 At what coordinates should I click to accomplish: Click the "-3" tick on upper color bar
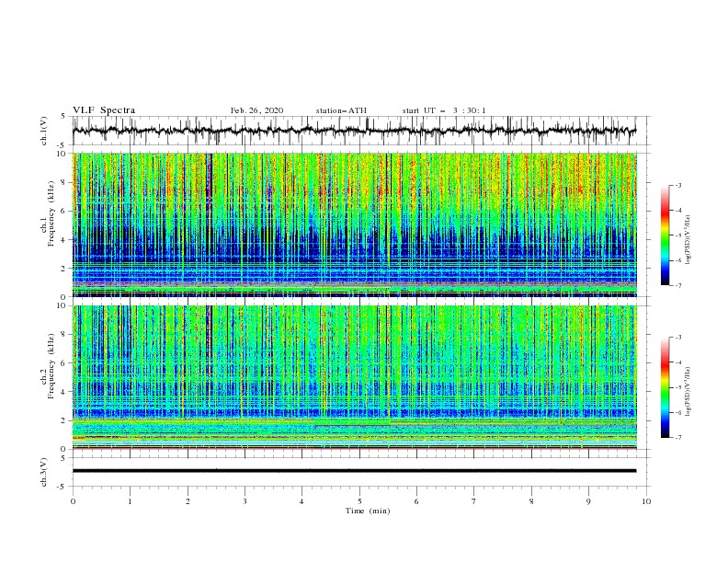[x=677, y=185]
